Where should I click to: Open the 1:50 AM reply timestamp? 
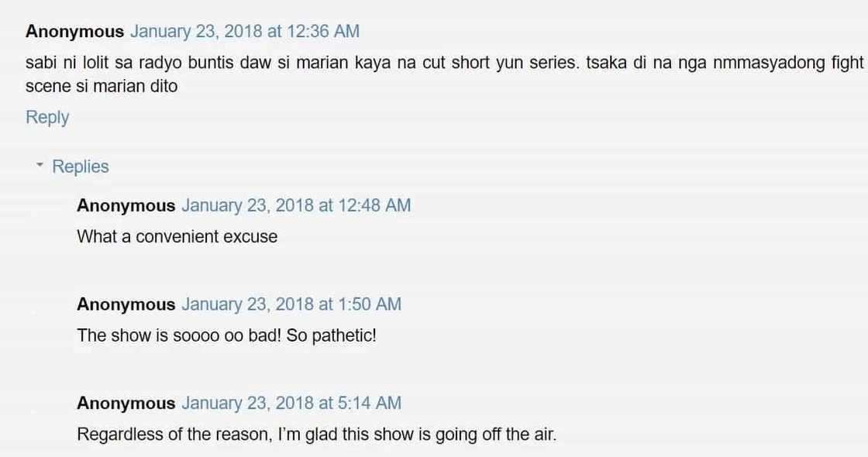291,304
